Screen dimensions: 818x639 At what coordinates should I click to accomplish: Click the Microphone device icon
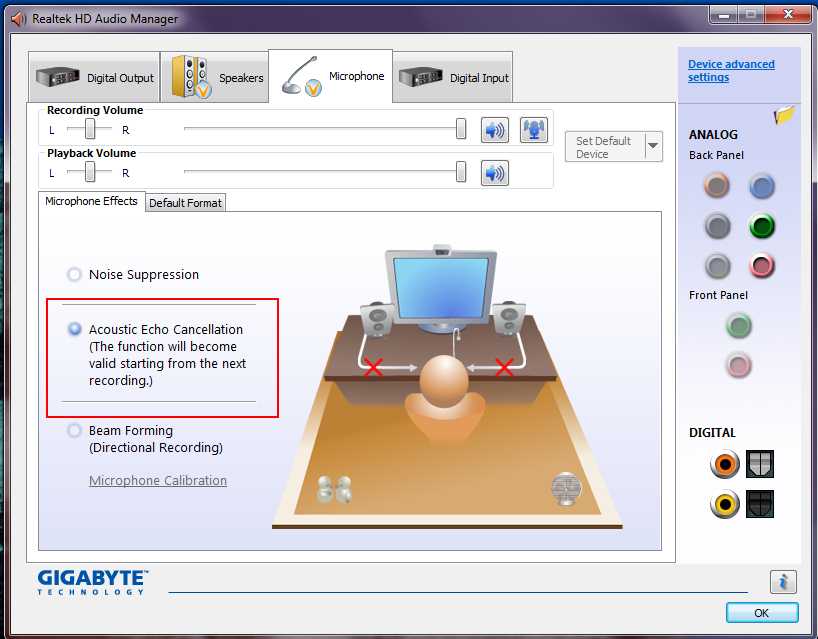click(302, 76)
